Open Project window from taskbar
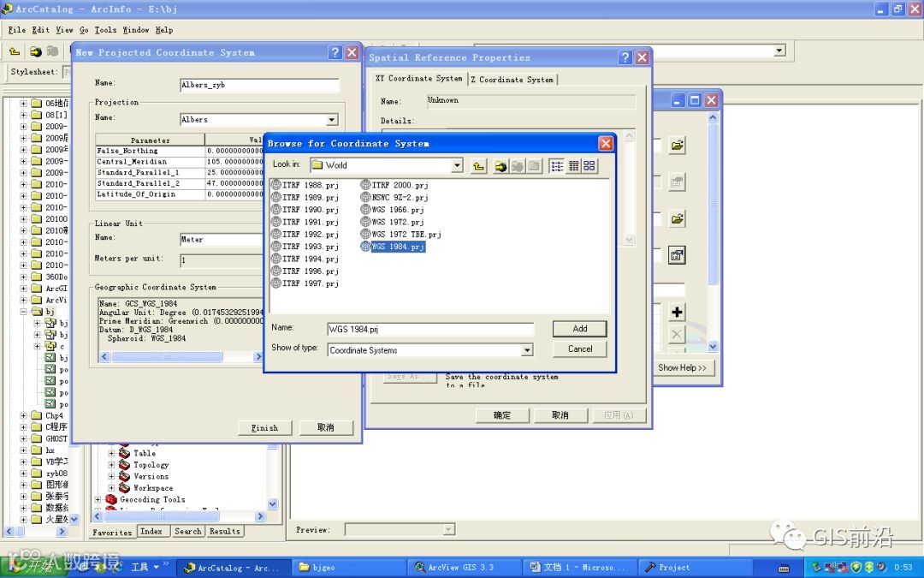The height and width of the screenshot is (578, 924). pos(696,568)
